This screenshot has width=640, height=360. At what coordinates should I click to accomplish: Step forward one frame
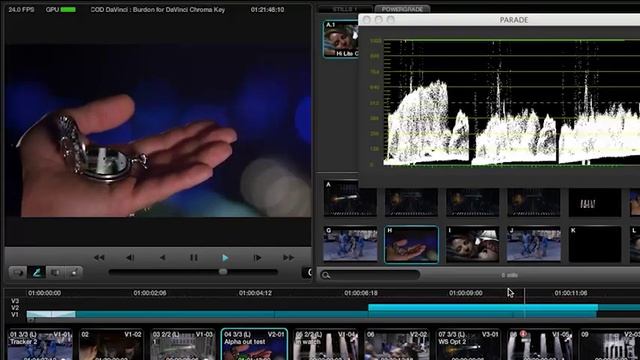[257, 258]
